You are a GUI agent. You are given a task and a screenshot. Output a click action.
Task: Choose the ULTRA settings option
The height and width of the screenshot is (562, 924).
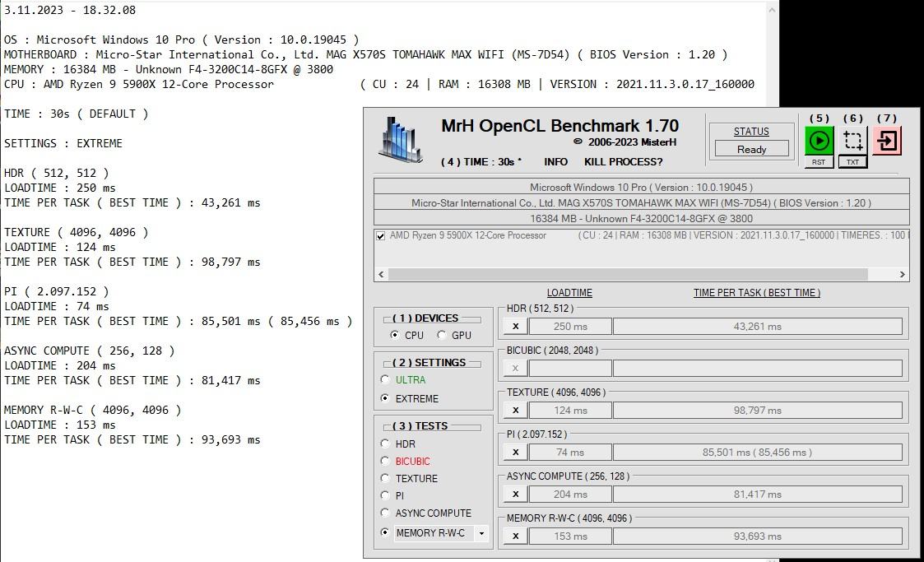pos(385,379)
